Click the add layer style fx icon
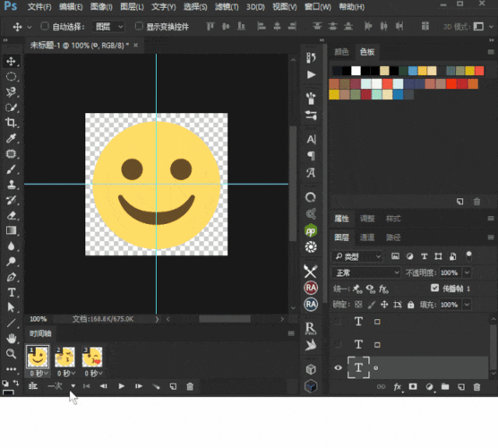 point(398,387)
